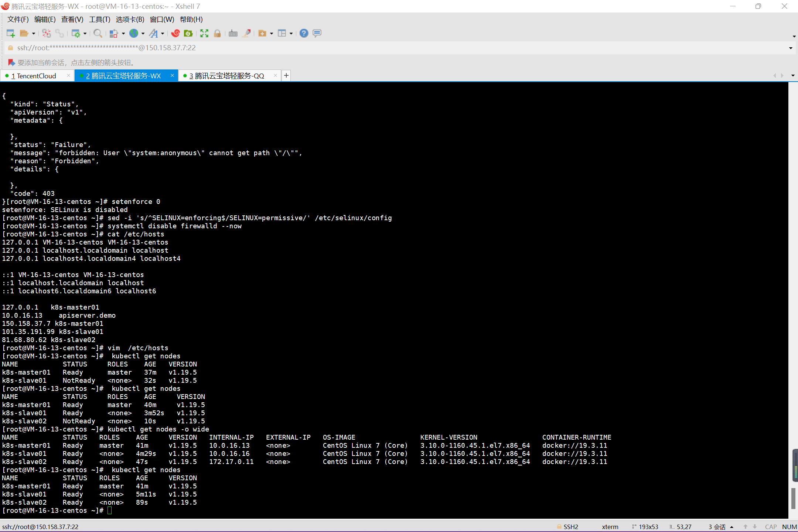
Task: Add current session using the red flag arrow
Action: pyautogui.click(x=11, y=62)
